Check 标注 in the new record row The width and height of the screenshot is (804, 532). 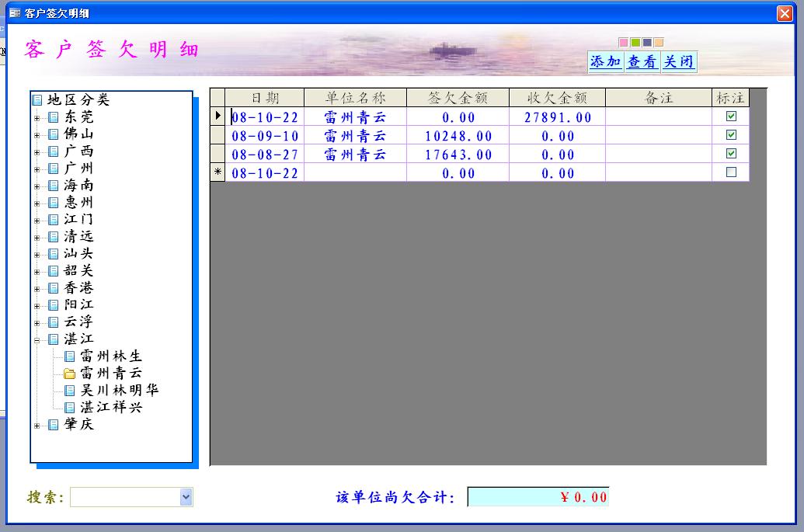coord(731,172)
